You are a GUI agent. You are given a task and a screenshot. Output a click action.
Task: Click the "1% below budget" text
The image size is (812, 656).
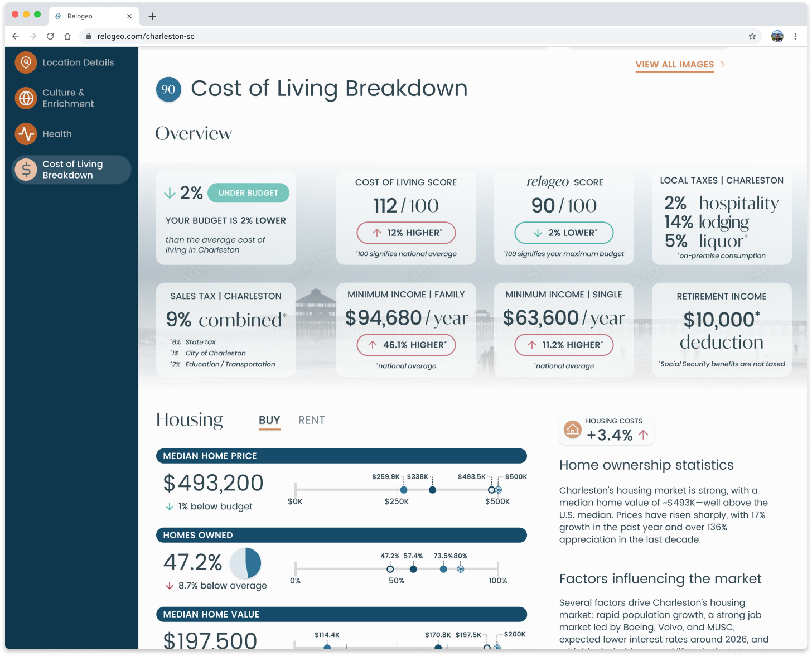coord(215,507)
